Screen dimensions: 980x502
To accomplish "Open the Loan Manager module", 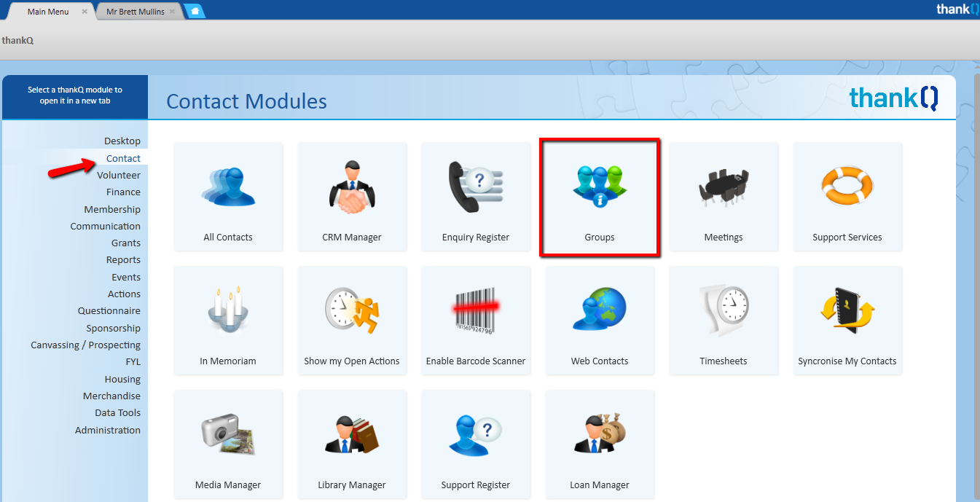I will [599, 443].
